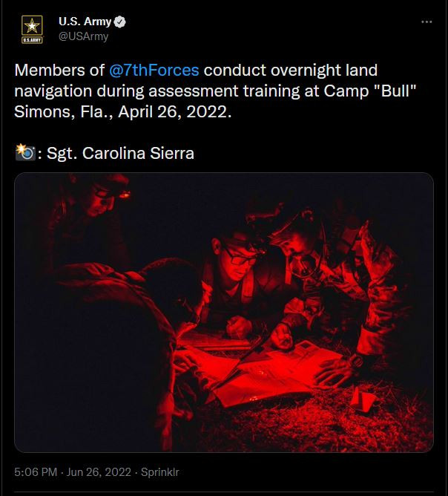Click the Sprinklr source label
448x496 pixels.
click(x=161, y=472)
